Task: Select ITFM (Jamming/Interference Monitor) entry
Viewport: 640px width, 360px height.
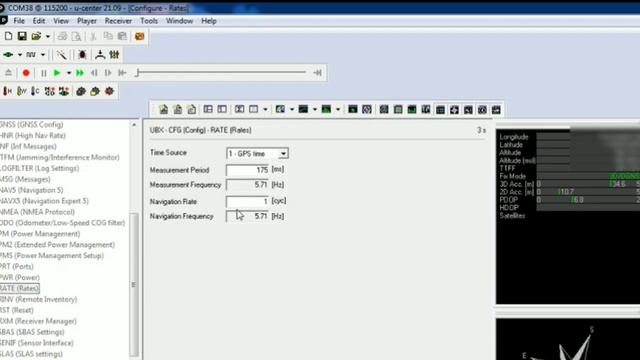Action: pos(60,158)
